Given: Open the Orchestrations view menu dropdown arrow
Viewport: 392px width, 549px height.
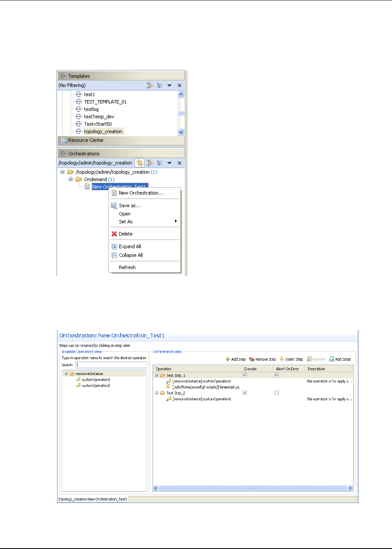Looking at the screenshot, I should pyautogui.click(x=170, y=163).
